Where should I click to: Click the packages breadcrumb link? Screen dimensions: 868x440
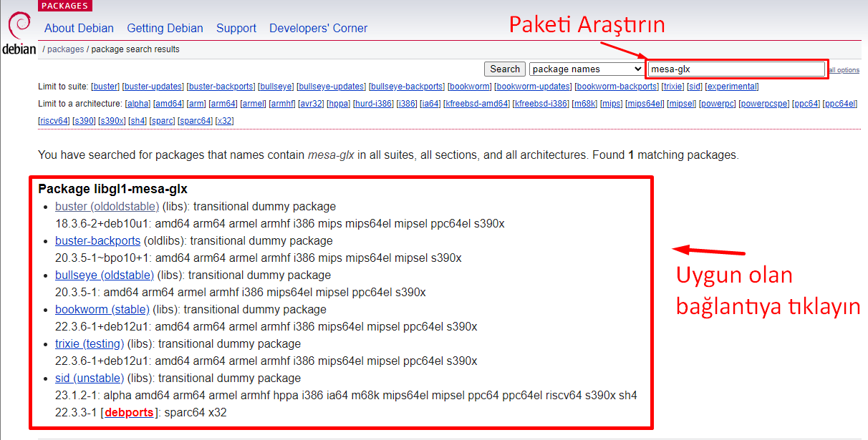(66, 49)
